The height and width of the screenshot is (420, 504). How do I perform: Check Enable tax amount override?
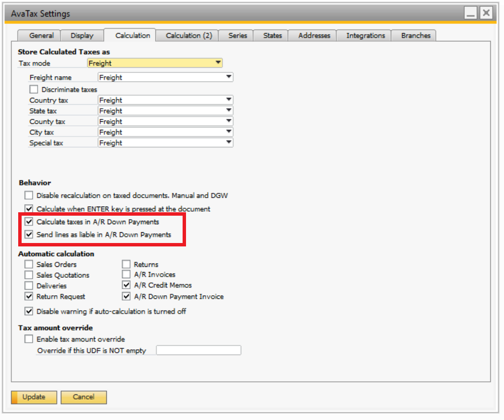[29, 339]
